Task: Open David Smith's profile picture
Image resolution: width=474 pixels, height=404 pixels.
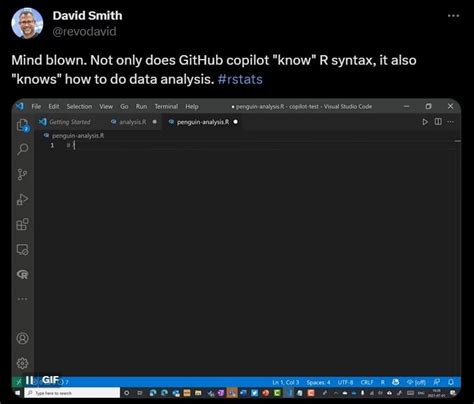Action: click(27, 23)
